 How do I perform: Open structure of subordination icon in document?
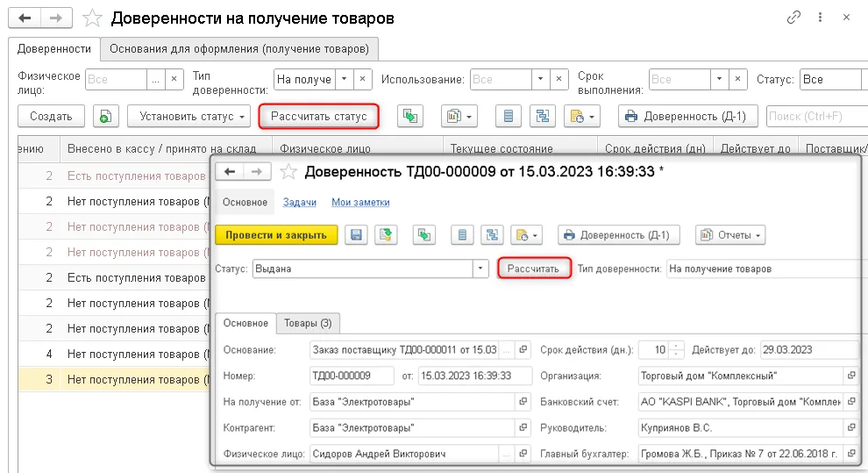pyautogui.click(x=492, y=235)
